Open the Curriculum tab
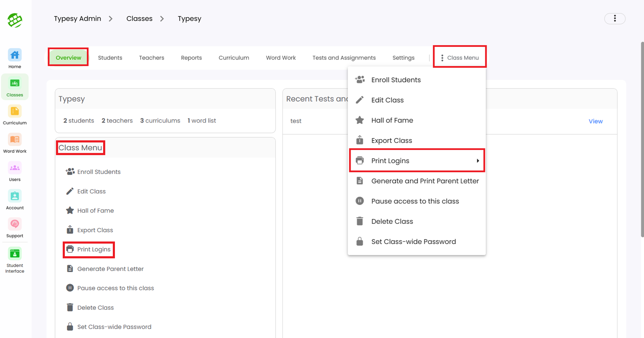 [x=234, y=58]
